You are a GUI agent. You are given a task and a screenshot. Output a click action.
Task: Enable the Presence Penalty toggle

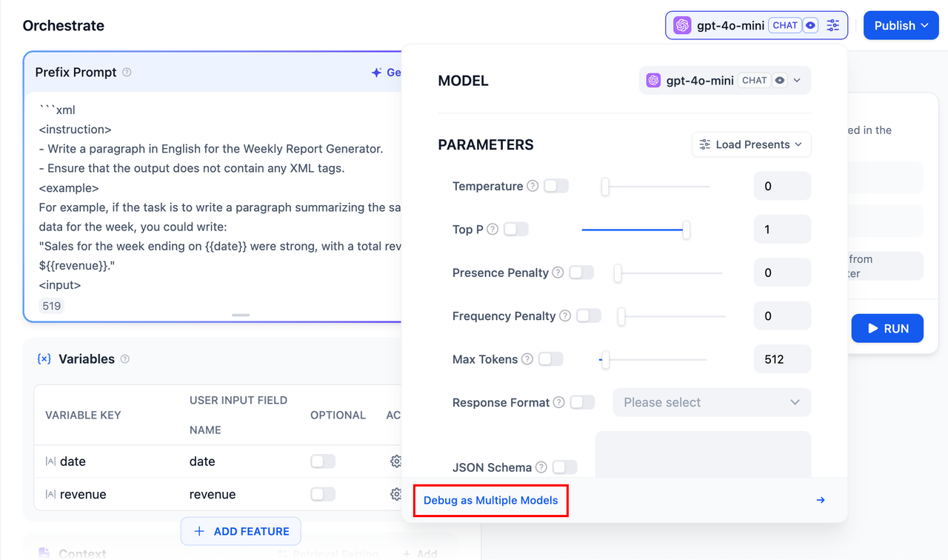(x=581, y=273)
